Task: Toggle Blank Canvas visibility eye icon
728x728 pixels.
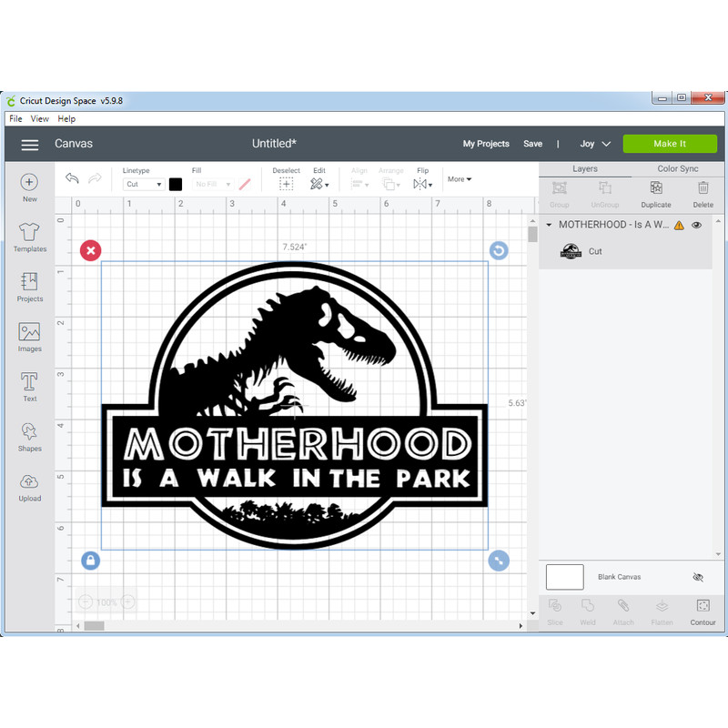Action: (x=698, y=577)
